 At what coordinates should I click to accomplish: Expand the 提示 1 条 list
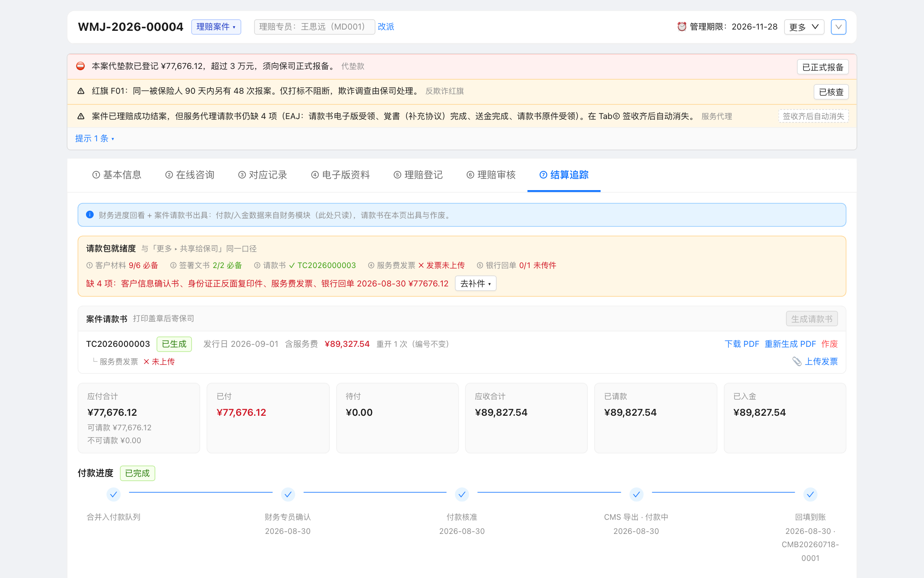pos(95,138)
